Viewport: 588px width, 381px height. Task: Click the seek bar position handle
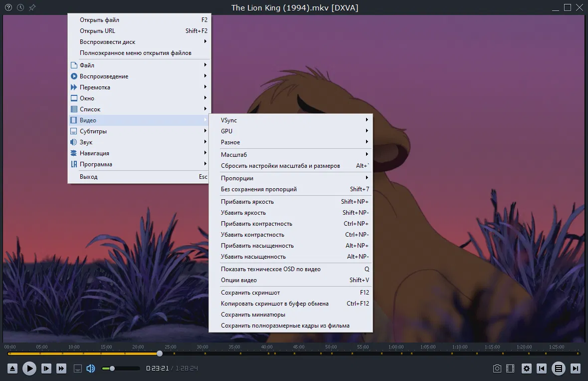pos(160,353)
